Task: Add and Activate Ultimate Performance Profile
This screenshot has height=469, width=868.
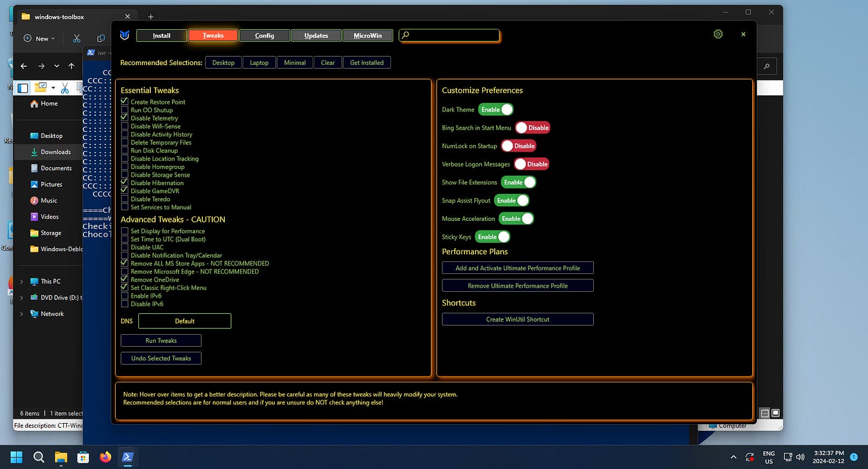Action: (x=517, y=268)
